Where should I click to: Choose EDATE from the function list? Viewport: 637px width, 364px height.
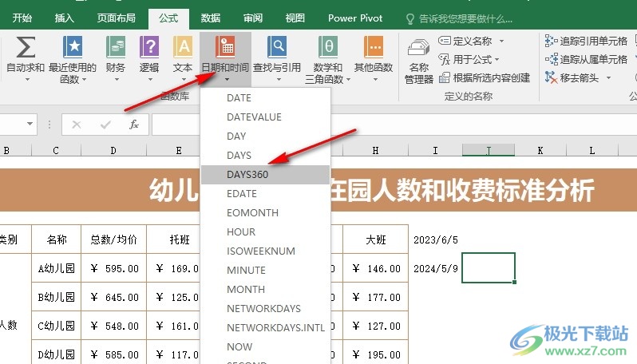(266, 194)
